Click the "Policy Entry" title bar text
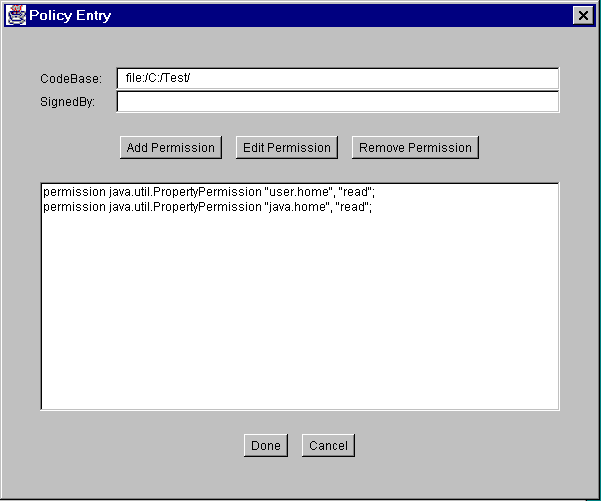The image size is (601, 501). (70, 15)
